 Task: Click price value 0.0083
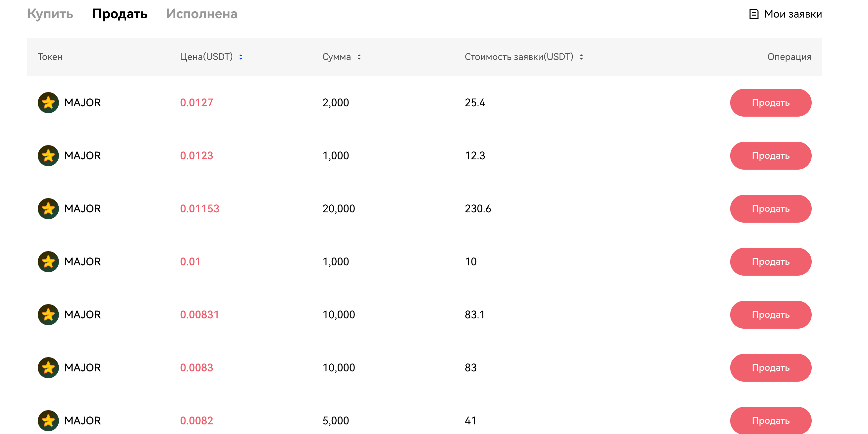196,367
